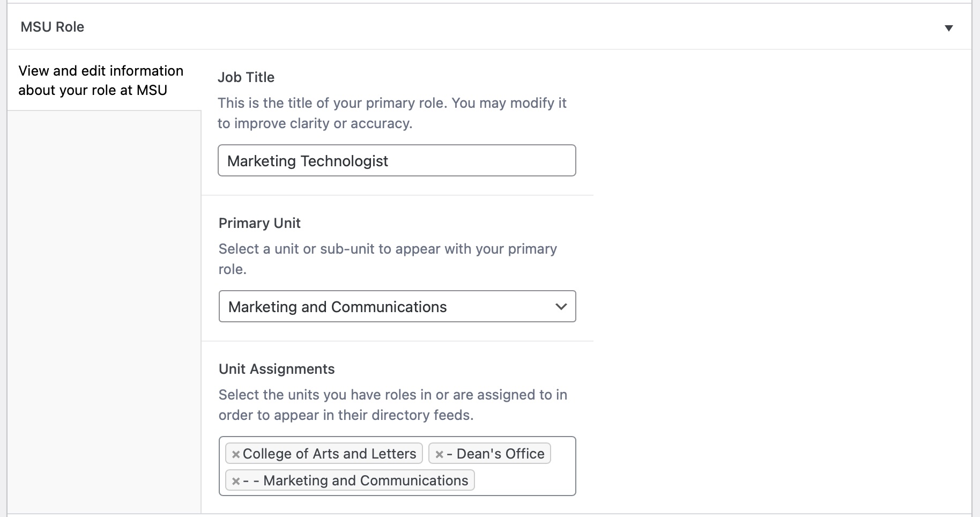Open the Primary Unit dropdown showing 'Marketing and Communications'

(x=386, y=307)
